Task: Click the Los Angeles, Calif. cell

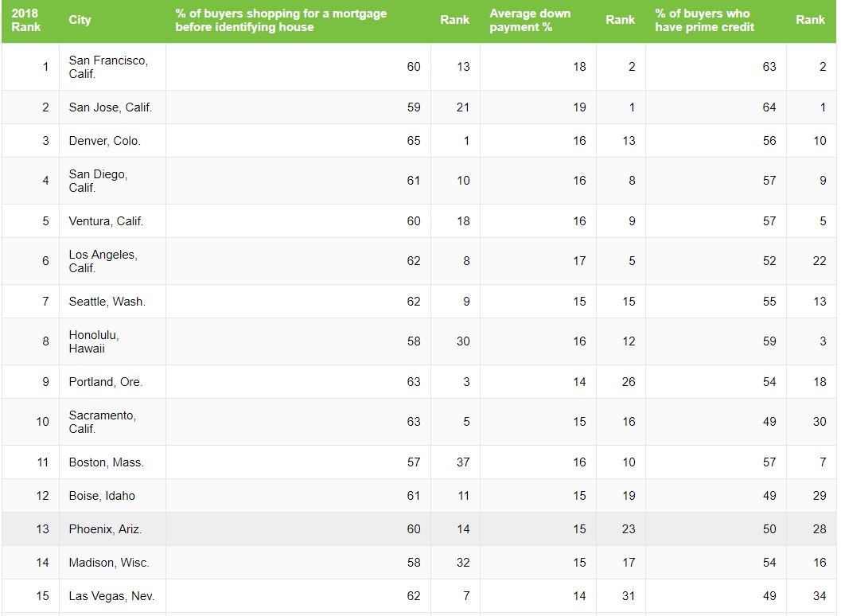Action: pos(112,261)
